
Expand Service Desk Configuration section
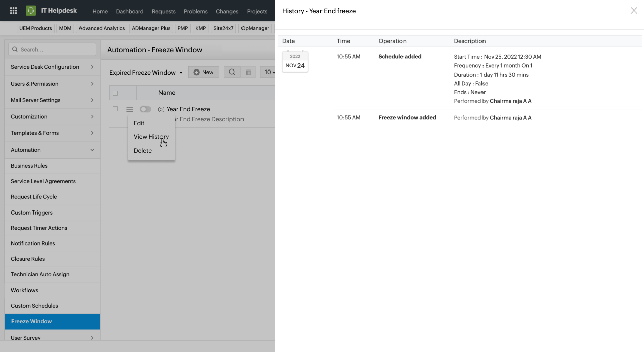tap(52, 67)
